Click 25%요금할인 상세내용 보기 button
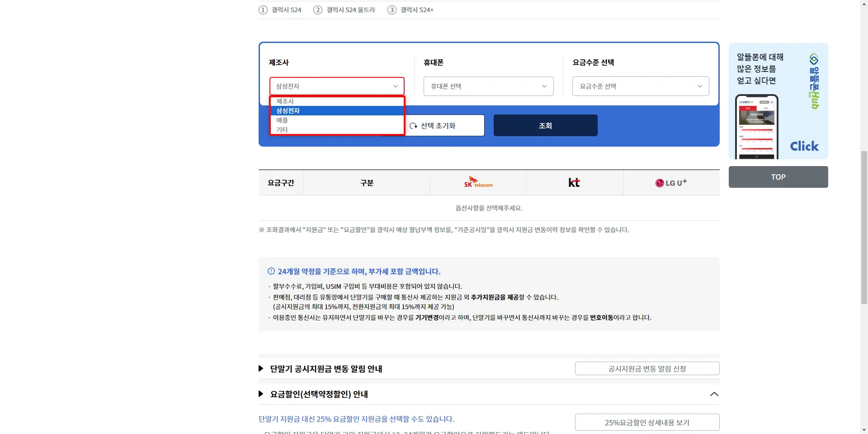Viewport: 868px width, 434px height. coord(647,422)
